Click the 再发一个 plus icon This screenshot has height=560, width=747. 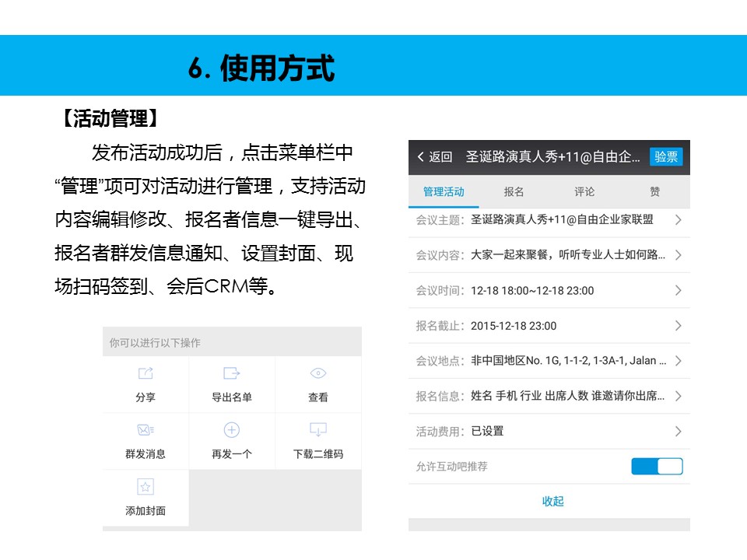[232, 430]
